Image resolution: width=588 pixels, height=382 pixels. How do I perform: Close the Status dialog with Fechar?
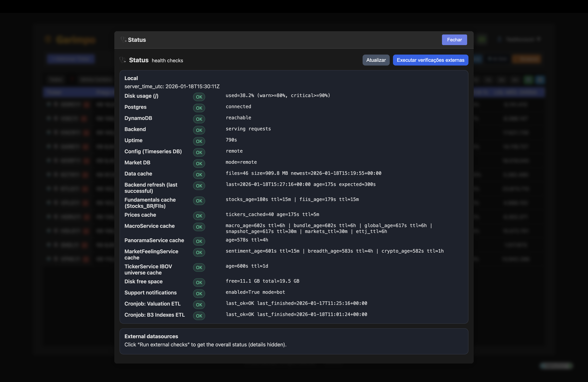click(x=454, y=40)
